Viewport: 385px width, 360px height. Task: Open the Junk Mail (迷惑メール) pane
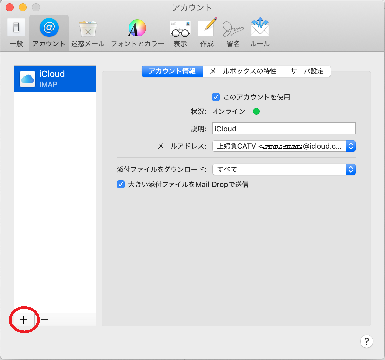88,33
